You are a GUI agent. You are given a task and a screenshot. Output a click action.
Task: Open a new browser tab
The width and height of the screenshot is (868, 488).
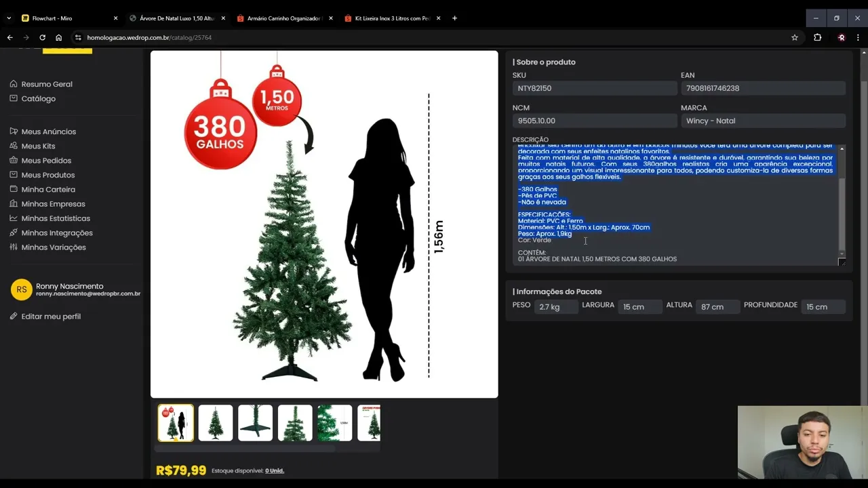(x=454, y=18)
